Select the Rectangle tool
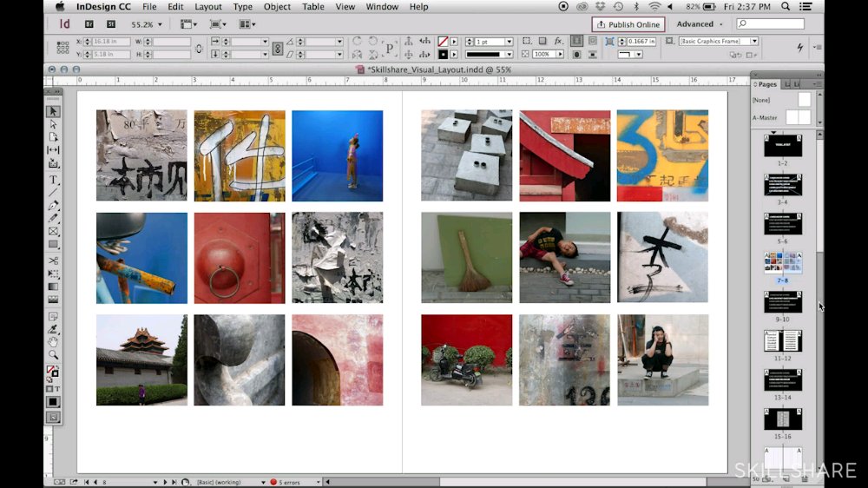Viewport: 868px width, 488px height. [x=53, y=244]
